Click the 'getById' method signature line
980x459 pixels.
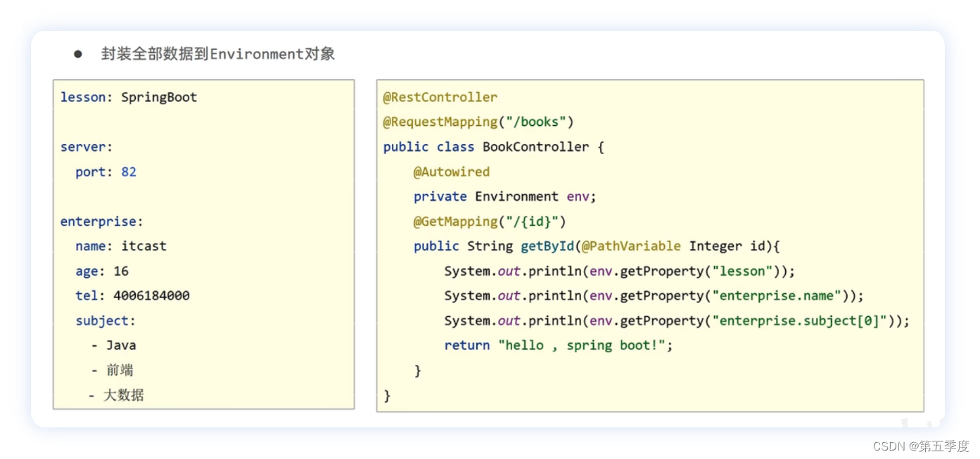coord(597,246)
